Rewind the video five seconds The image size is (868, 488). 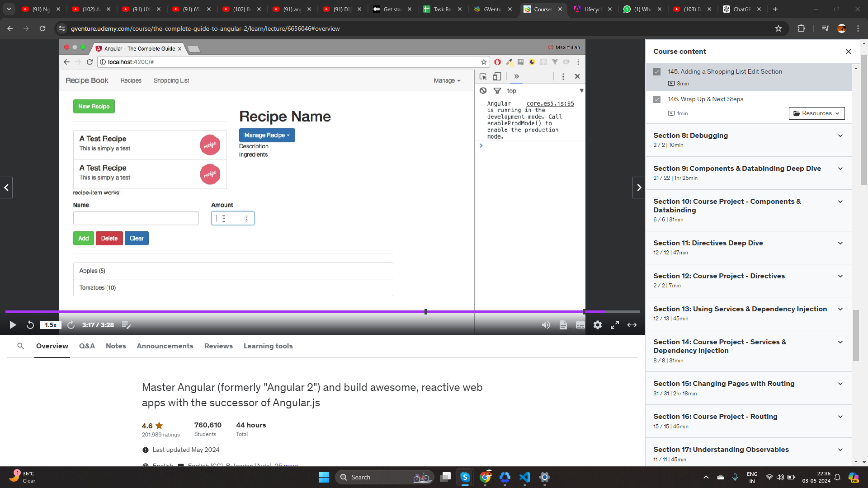[x=30, y=325]
